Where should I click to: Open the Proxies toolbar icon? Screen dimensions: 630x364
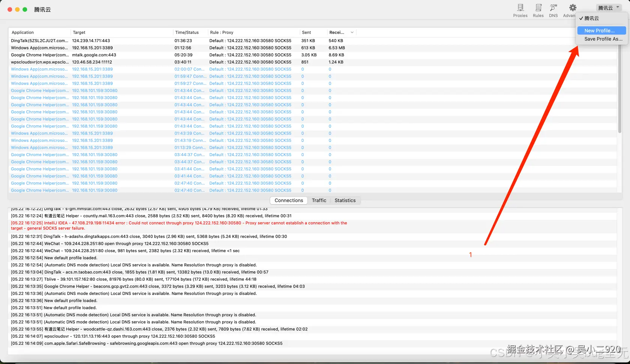[x=520, y=11]
